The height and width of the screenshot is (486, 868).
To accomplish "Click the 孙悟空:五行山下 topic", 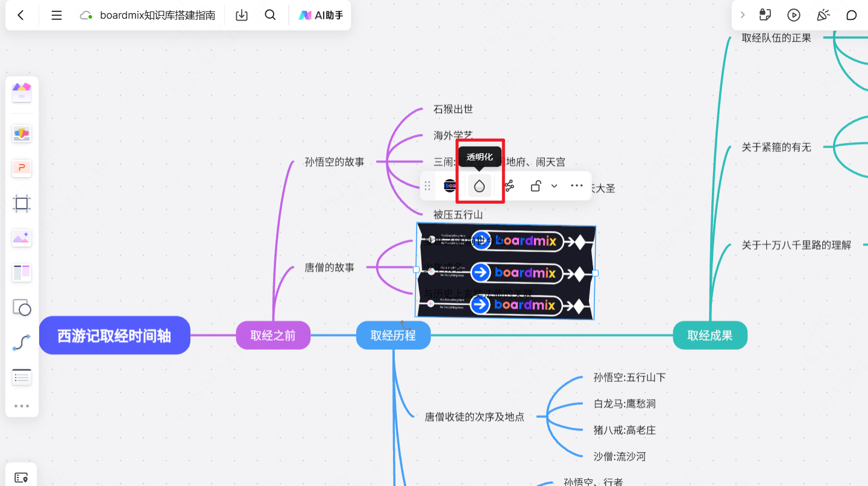I will click(x=629, y=377).
